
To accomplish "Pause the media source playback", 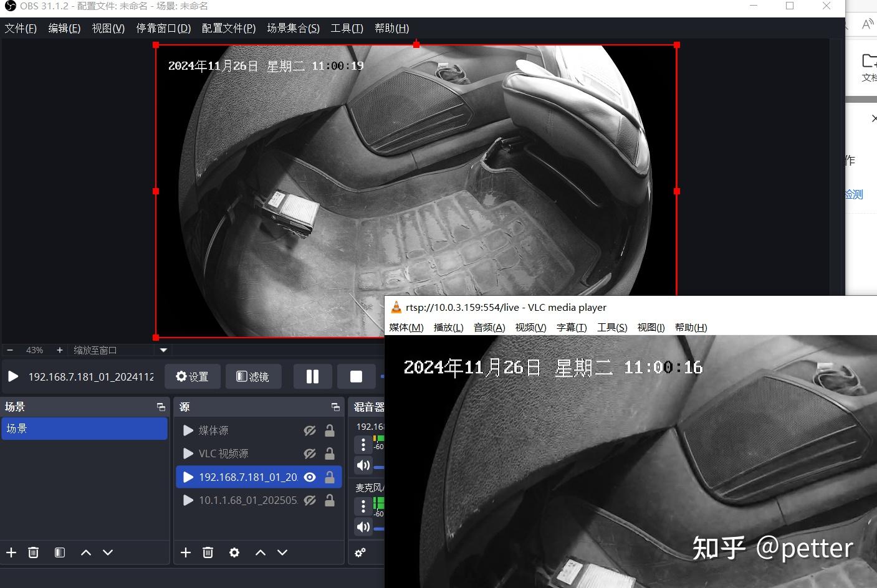I will (x=312, y=376).
